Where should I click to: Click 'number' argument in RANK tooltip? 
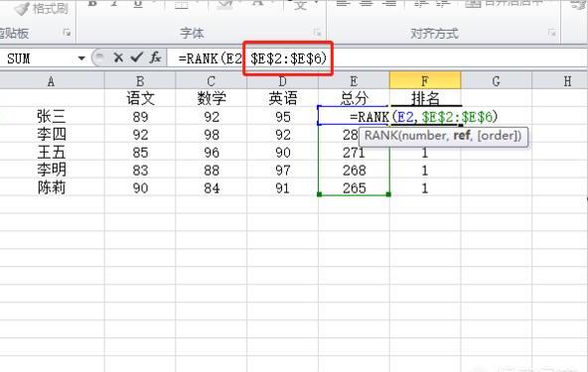[424, 135]
